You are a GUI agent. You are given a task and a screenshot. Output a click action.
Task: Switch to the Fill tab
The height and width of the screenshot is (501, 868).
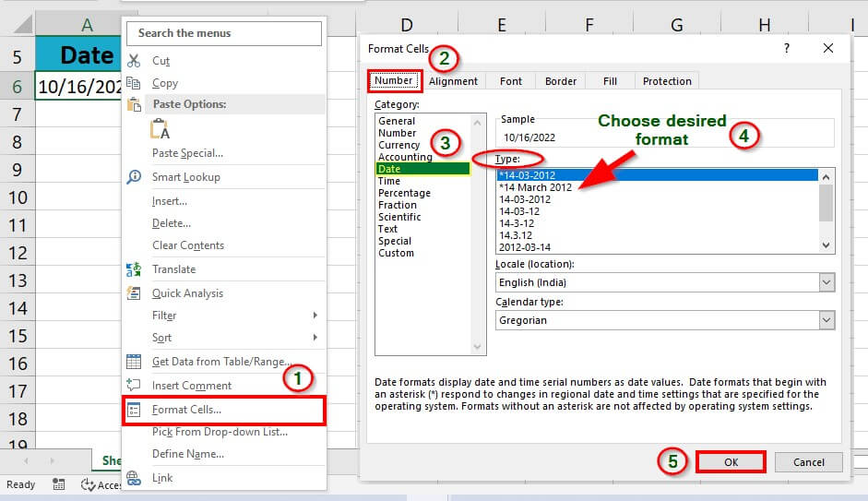click(x=610, y=81)
